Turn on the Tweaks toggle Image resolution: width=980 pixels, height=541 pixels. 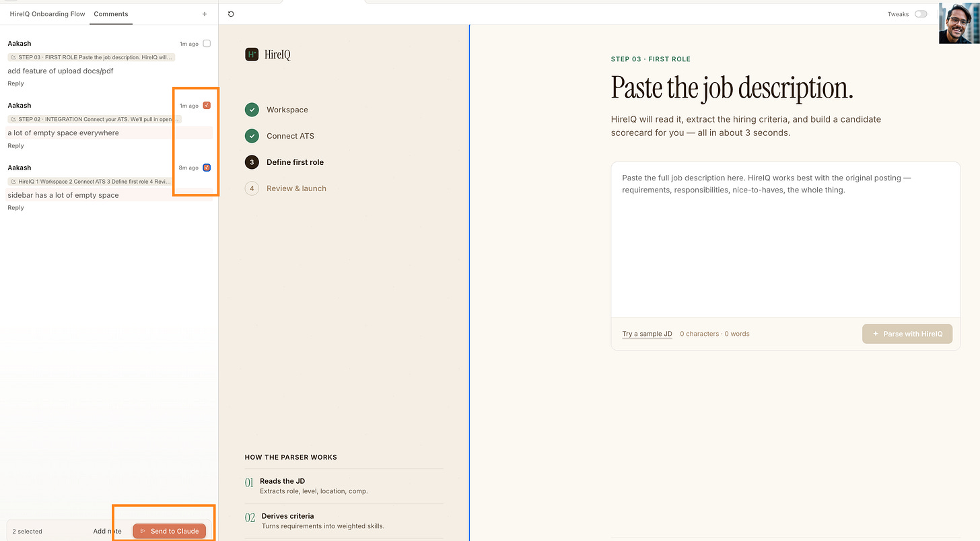(x=920, y=14)
